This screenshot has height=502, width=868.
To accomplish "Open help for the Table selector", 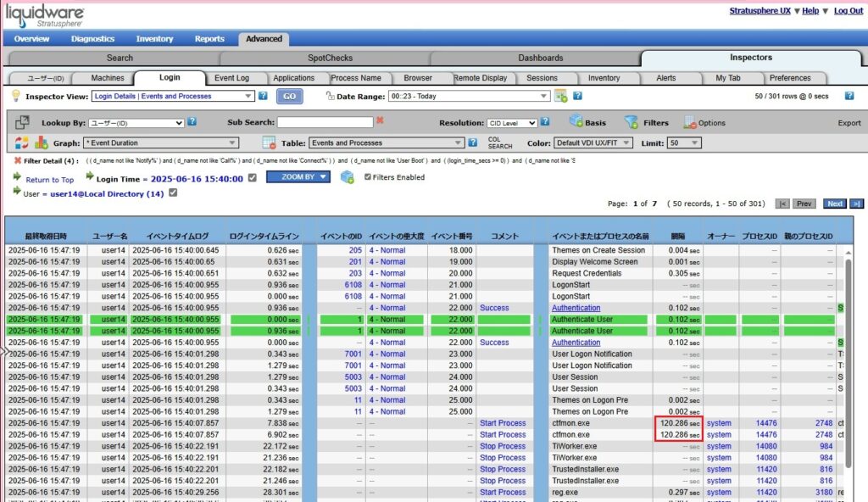I will click(x=472, y=142).
